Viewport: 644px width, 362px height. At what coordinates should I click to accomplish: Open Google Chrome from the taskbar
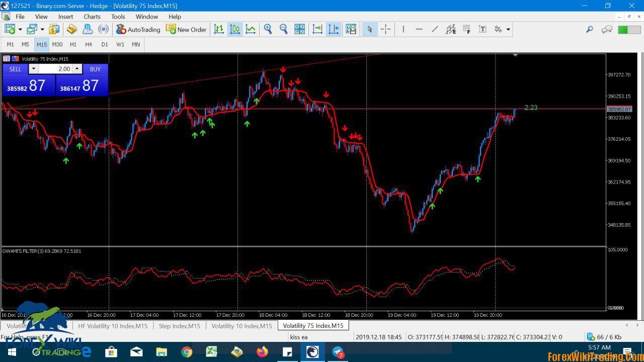pyautogui.click(x=187, y=352)
